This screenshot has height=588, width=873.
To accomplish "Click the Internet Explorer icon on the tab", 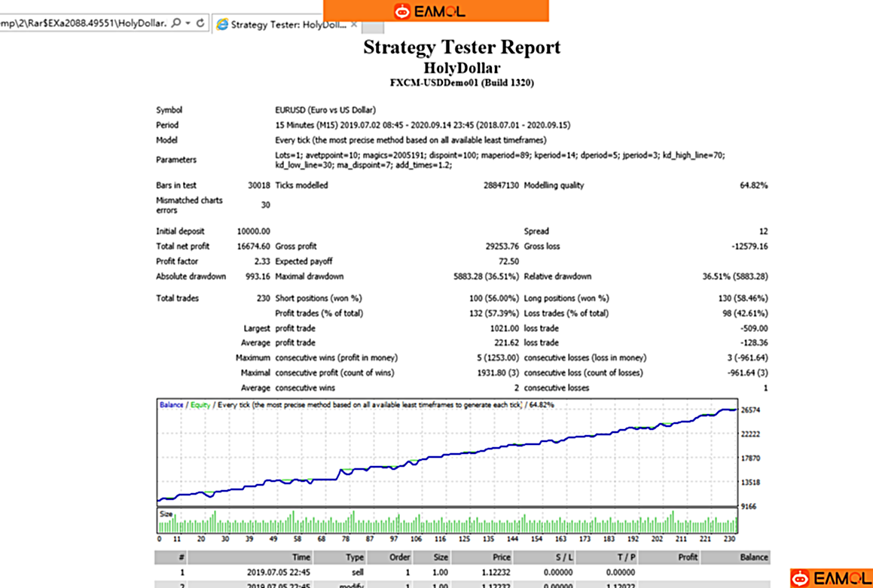I will click(222, 25).
